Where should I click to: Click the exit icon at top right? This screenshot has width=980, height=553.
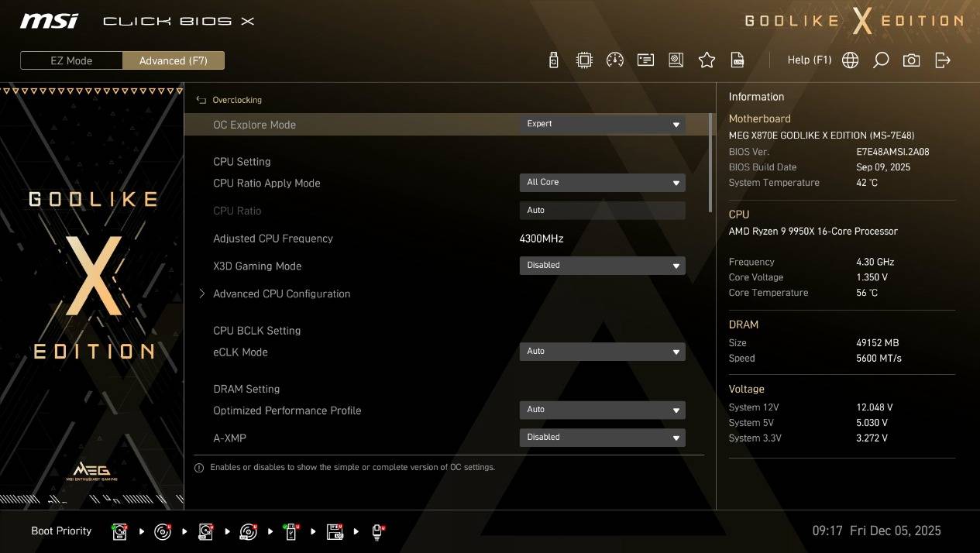943,60
